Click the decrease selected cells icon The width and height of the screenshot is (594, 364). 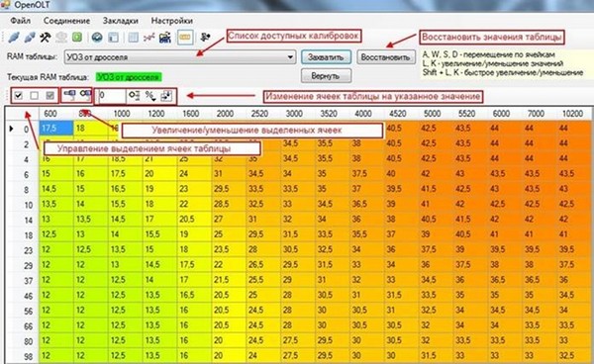click(x=85, y=94)
